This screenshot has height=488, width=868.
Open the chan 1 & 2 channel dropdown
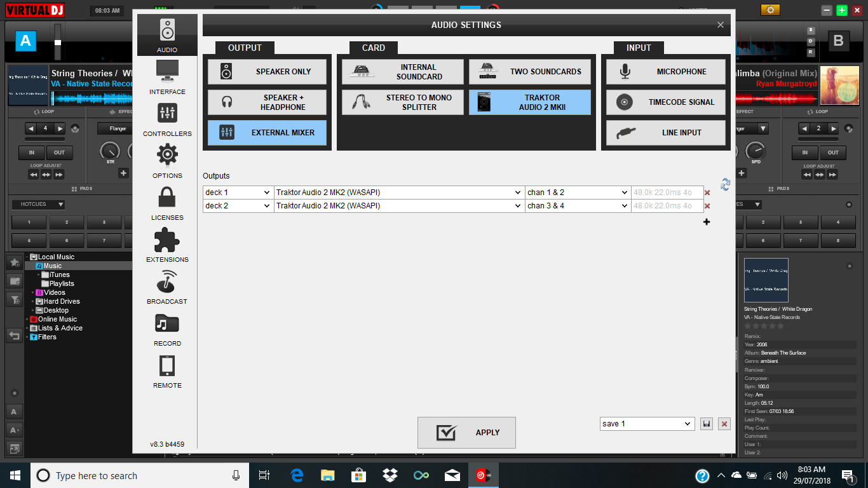(x=578, y=193)
